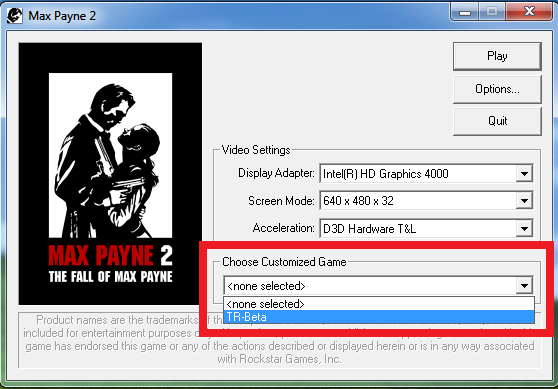Viewport: 558px width, 389px height.
Task: Click the Choose Customized Game group title
Action: (x=284, y=262)
